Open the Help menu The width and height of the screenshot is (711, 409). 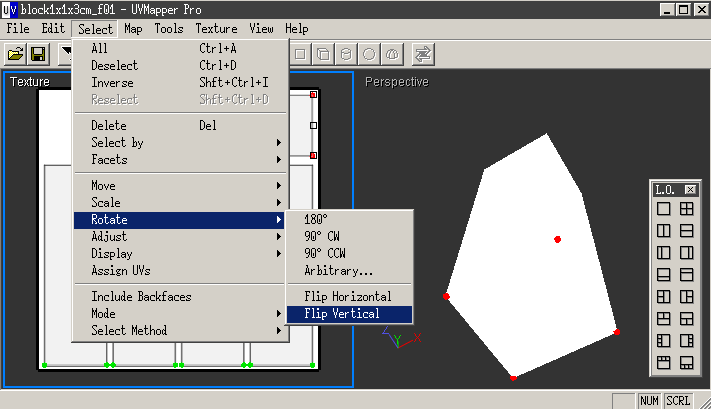pos(297,29)
